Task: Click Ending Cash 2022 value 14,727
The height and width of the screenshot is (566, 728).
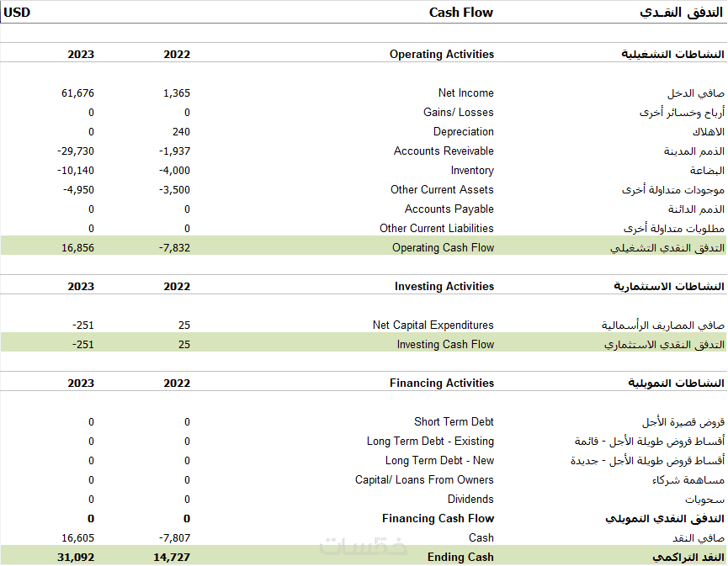Action: click(172, 558)
